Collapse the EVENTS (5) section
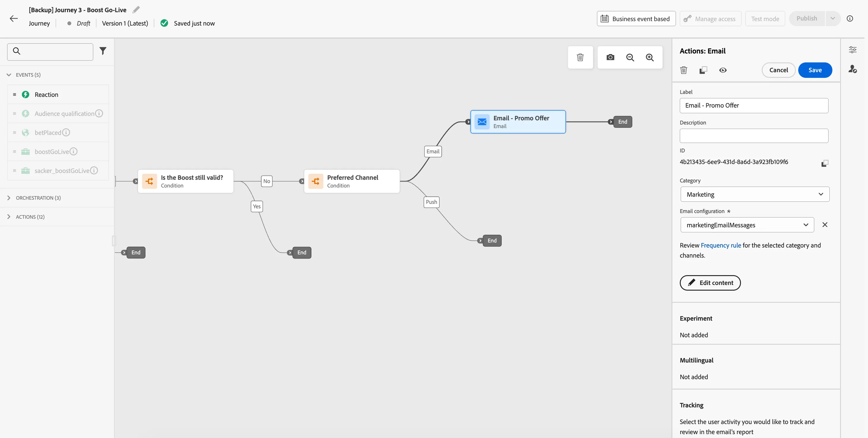Image resolution: width=868 pixels, height=438 pixels. pos(9,75)
